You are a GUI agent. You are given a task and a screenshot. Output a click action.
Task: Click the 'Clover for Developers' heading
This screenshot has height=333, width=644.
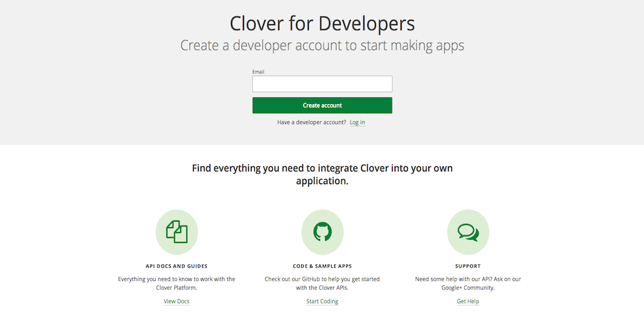click(x=322, y=23)
